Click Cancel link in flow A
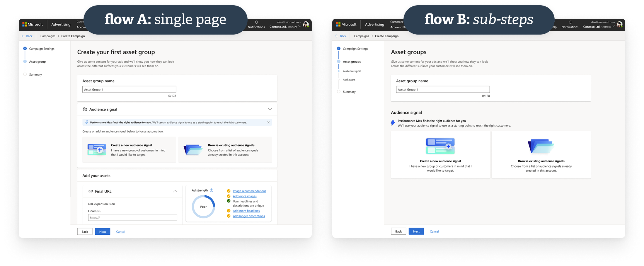This screenshot has width=644, height=266. [120, 232]
